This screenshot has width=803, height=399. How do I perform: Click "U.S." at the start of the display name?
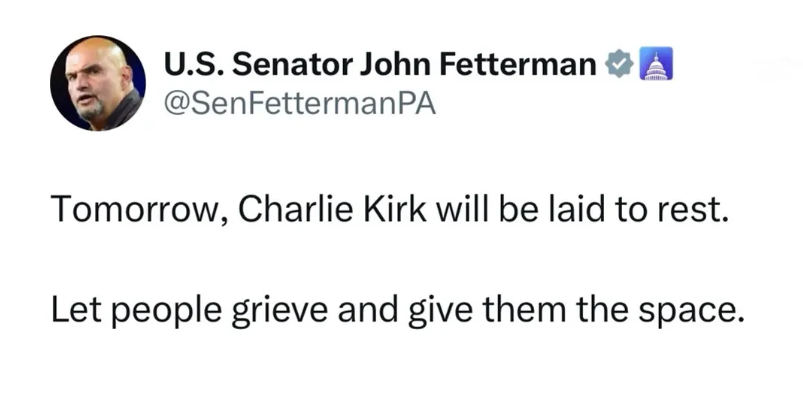[194, 65]
